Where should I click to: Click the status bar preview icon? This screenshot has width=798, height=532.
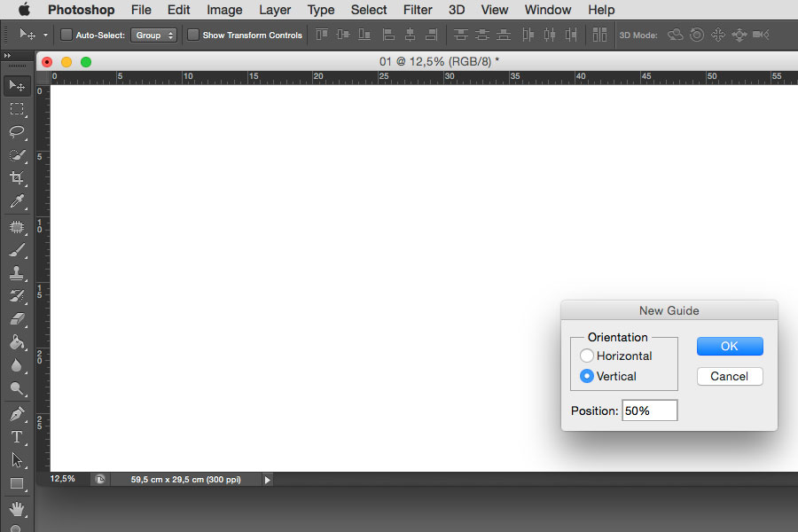click(100, 479)
